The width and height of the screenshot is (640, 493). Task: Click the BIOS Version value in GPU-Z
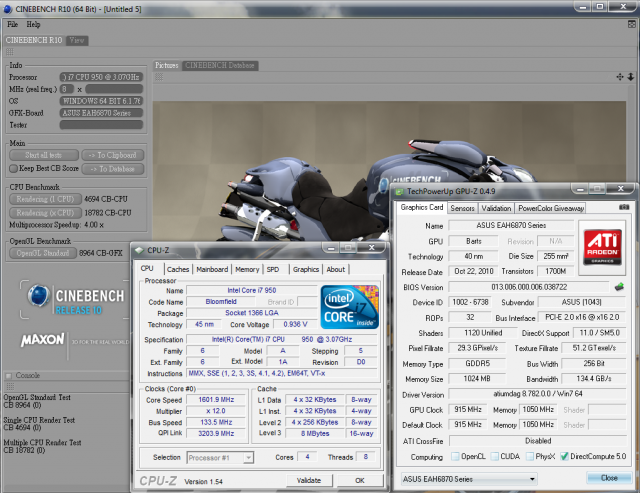click(x=529, y=287)
